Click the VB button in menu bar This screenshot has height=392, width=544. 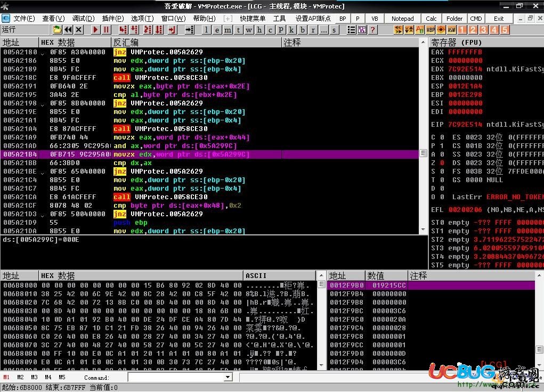pos(375,19)
